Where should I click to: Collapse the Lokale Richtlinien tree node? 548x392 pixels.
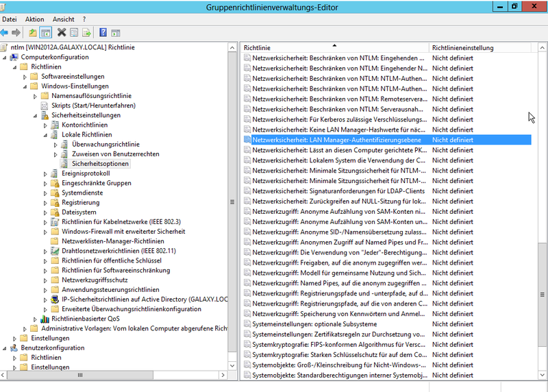pyautogui.click(x=47, y=135)
